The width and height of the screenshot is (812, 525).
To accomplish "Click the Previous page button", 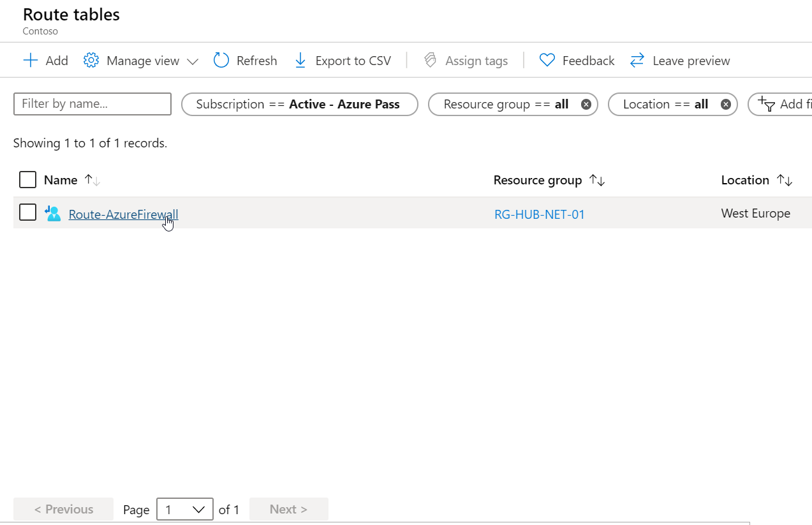I will tap(63, 509).
